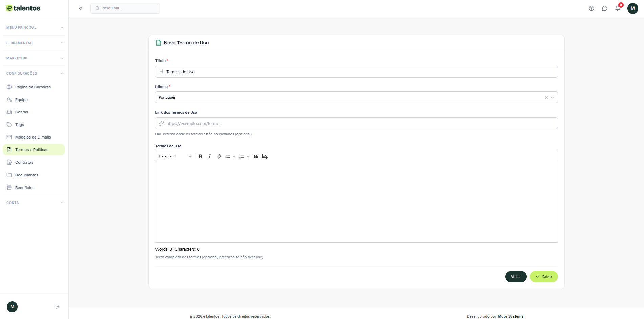
Task: Insert a block quote in editor
Action: (256, 156)
